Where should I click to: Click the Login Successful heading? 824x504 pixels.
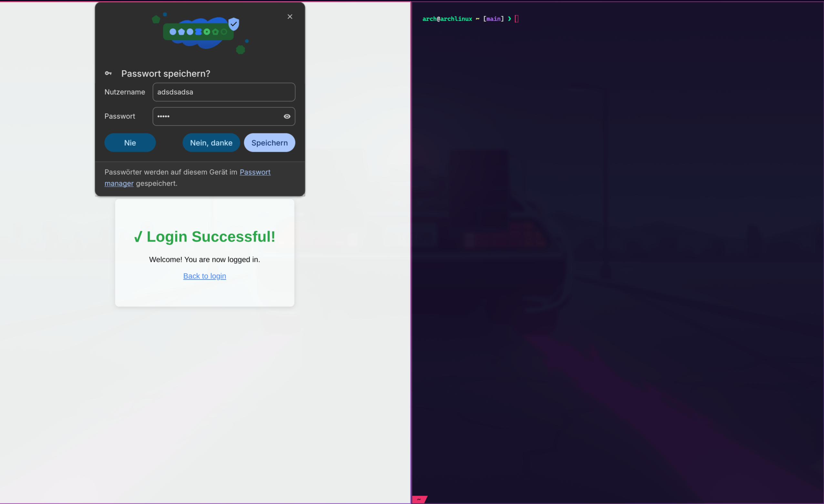[211, 237]
